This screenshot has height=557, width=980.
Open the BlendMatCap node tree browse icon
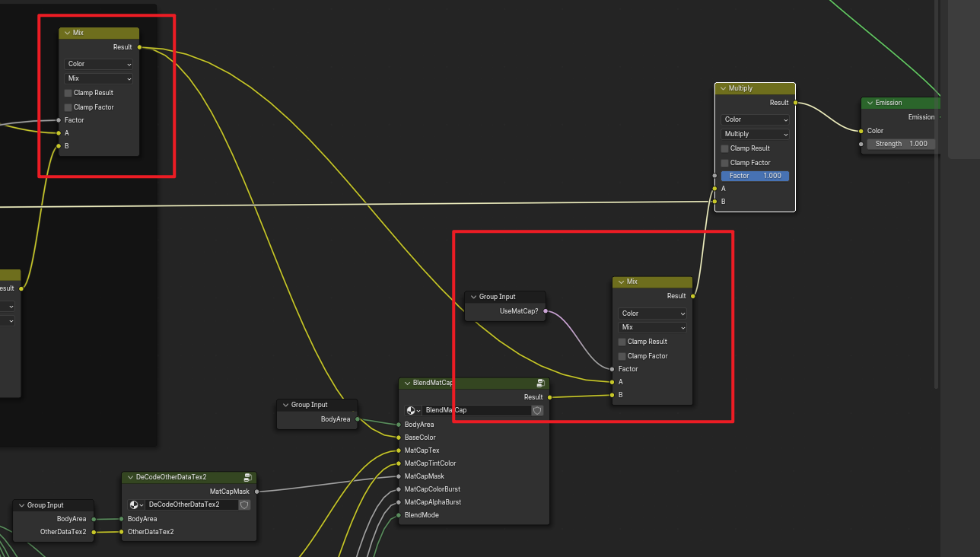tap(414, 410)
